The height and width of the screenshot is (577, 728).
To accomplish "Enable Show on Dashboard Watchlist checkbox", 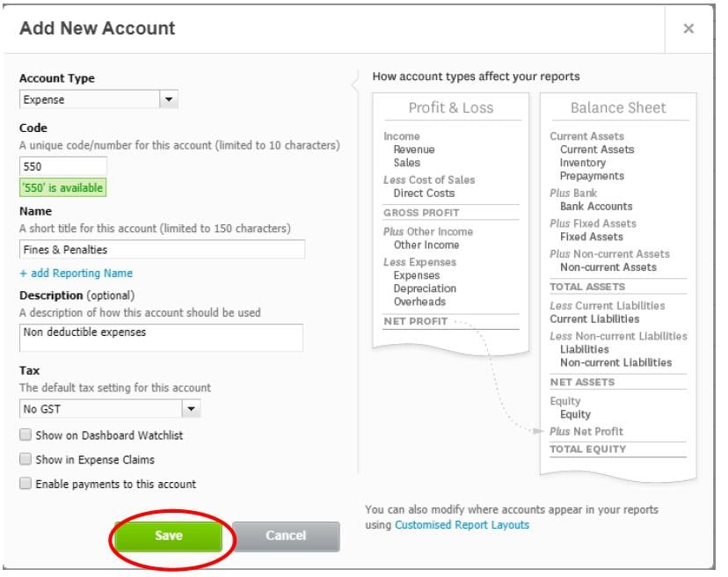I will [x=25, y=435].
